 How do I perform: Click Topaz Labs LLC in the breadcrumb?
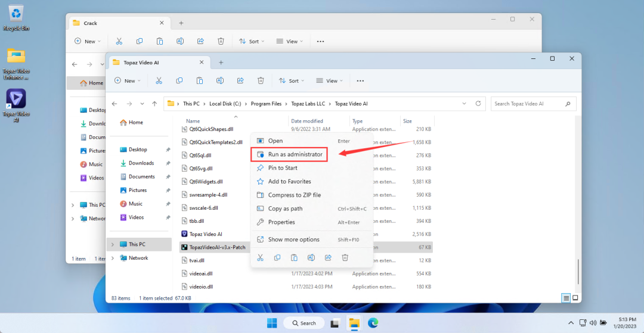[308, 104]
